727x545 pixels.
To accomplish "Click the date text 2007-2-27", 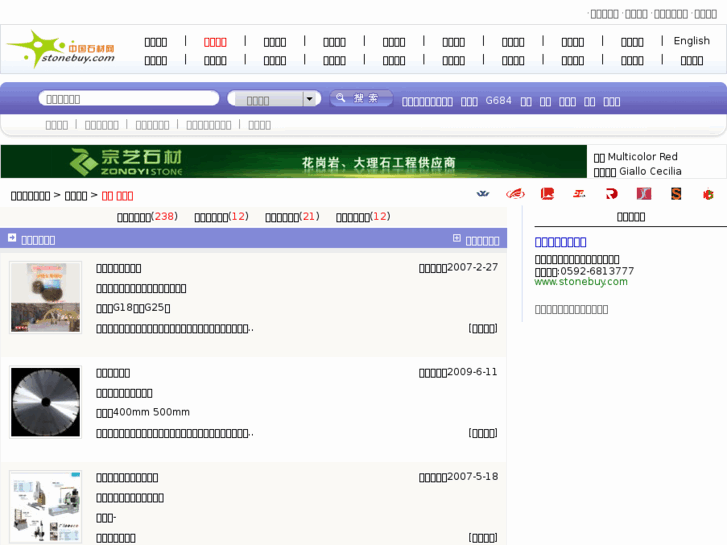I will pos(473,267).
